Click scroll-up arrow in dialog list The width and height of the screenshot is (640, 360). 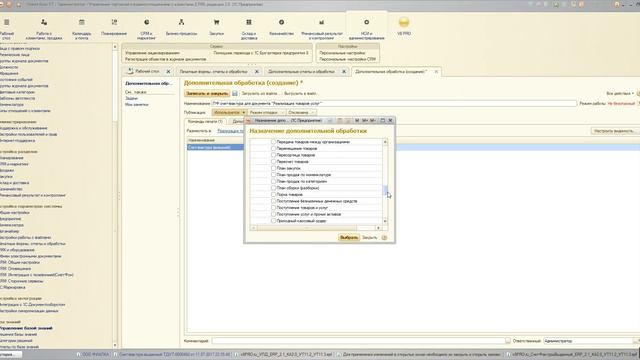pyautogui.click(x=385, y=142)
